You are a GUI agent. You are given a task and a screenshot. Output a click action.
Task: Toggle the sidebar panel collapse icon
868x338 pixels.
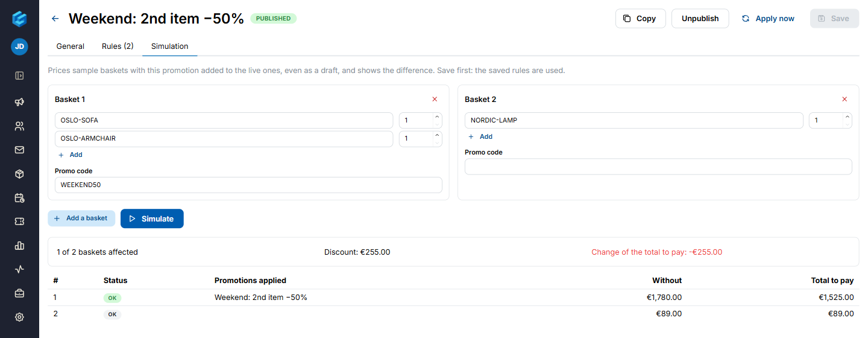[x=19, y=76]
